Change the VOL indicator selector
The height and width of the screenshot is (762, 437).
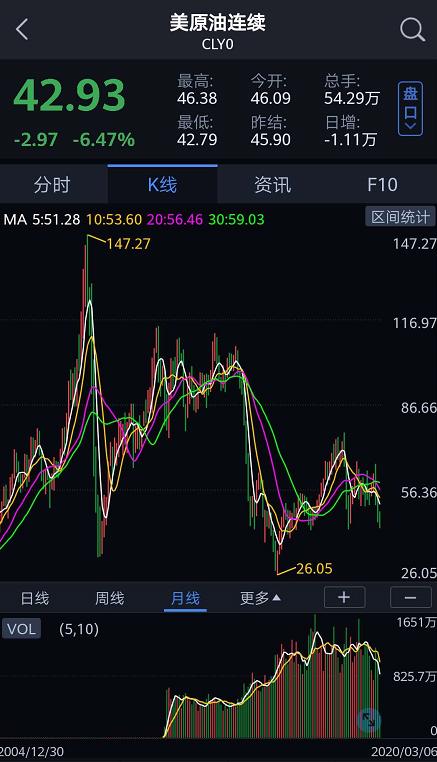pos(21,629)
